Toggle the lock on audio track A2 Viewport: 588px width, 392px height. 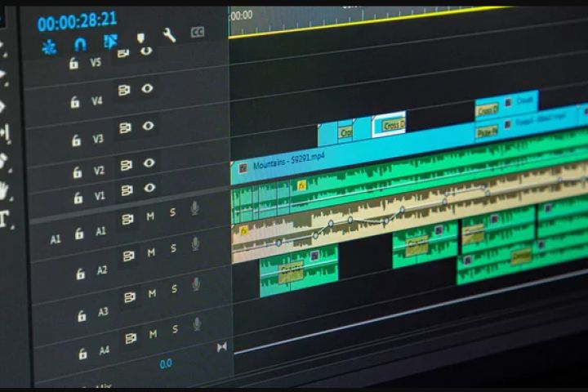click(80, 274)
